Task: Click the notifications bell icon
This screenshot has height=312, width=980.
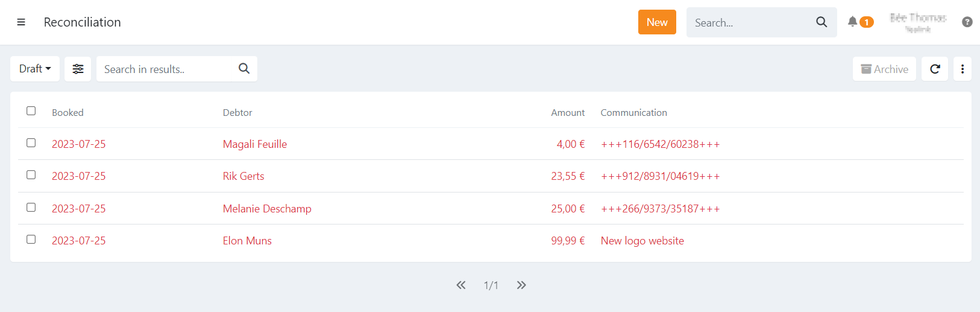Action: [852, 22]
